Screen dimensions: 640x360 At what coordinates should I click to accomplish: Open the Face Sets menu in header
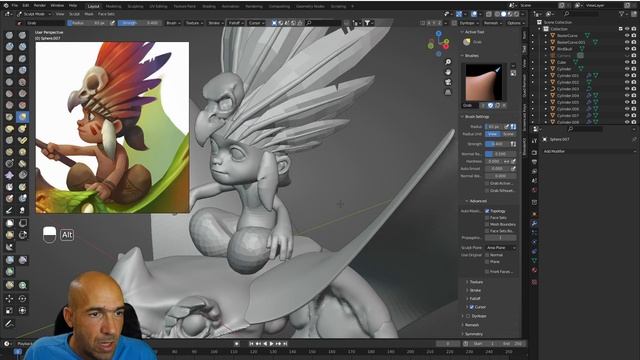(x=106, y=14)
